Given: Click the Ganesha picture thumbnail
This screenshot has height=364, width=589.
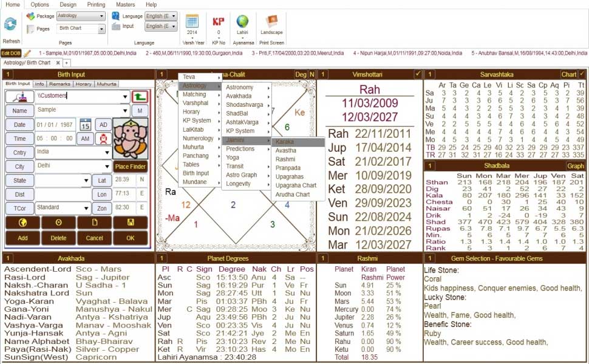Looking at the screenshot, I should tap(131, 138).
